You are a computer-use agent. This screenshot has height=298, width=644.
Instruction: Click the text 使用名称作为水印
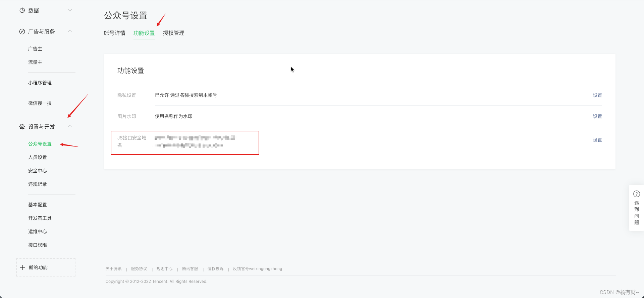click(x=173, y=116)
